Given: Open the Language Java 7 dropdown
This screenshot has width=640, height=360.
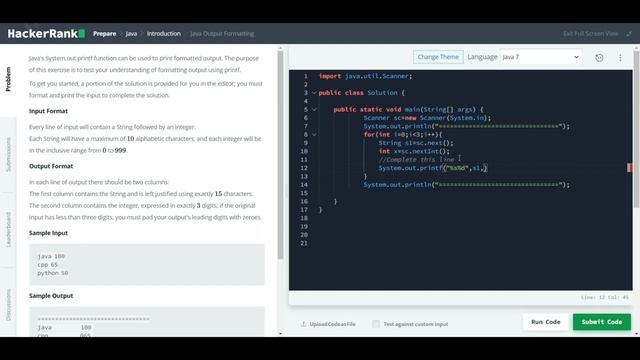Looking at the screenshot, I should (541, 57).
